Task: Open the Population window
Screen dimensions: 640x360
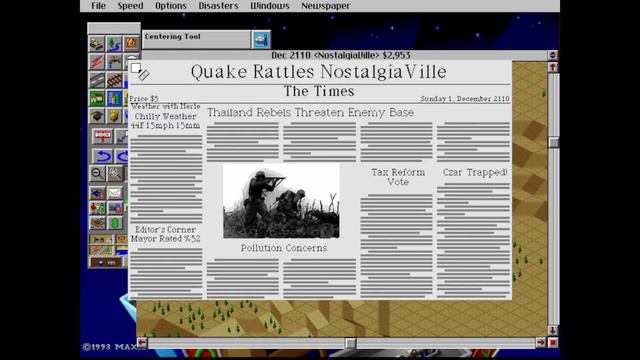Action: pyautogui.click(x=97, y=208)
